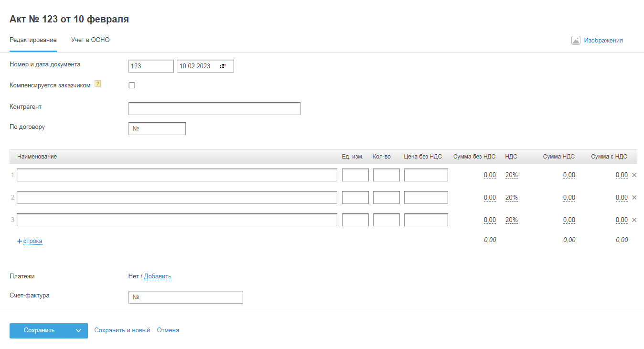Click the Сумма без НДС value in row 2
The height and width of the screenshot is (349, 644).
coord(490,198)
